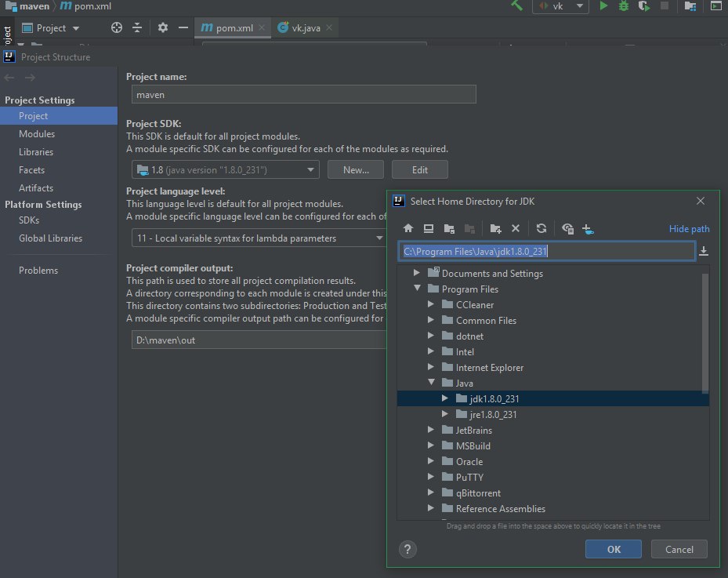Viewport: 728px width, 578px height.
Task: Expand the CCleaner folder
Action: [431, 304]
